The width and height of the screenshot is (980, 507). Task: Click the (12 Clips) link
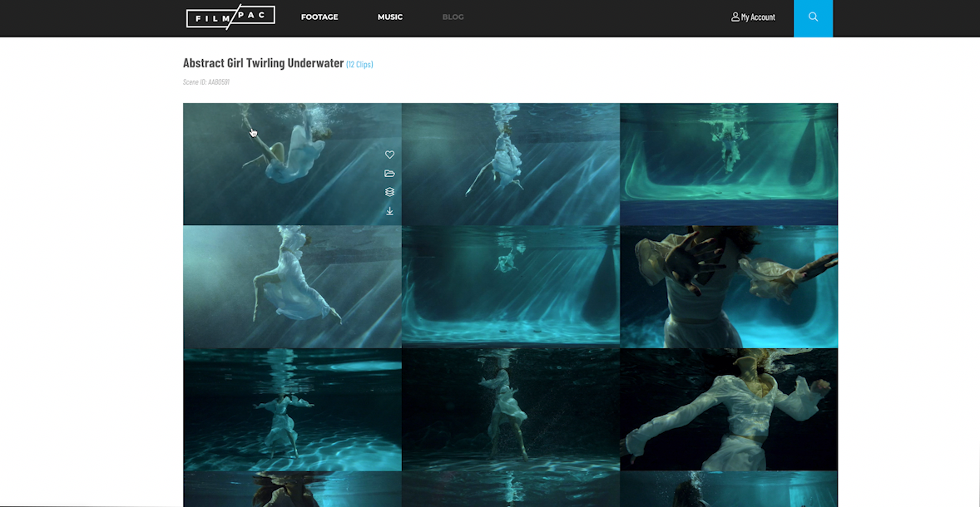tap(359, 63)
